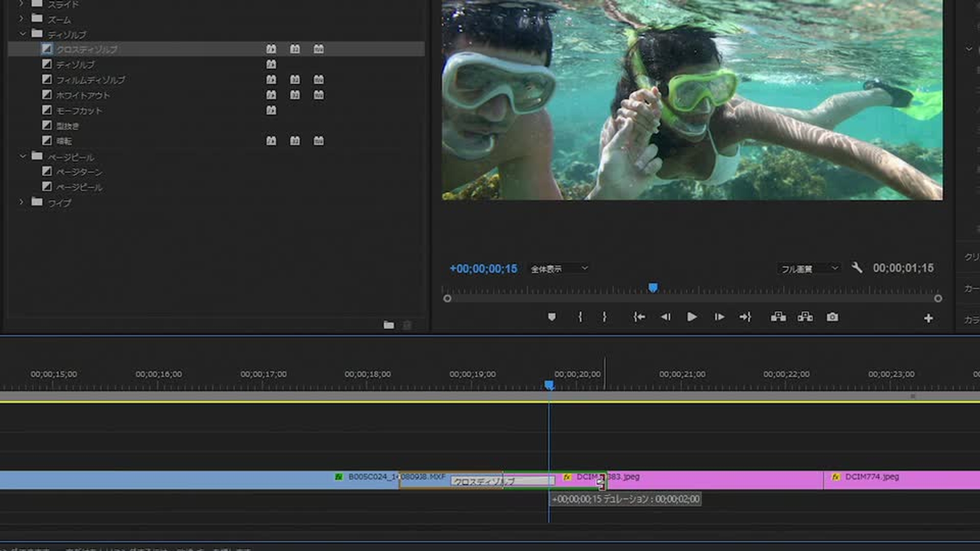This screenshot has width=980, height=551.
Task: Click the Mark In bracket icon
Action: (x=580, y=317)
